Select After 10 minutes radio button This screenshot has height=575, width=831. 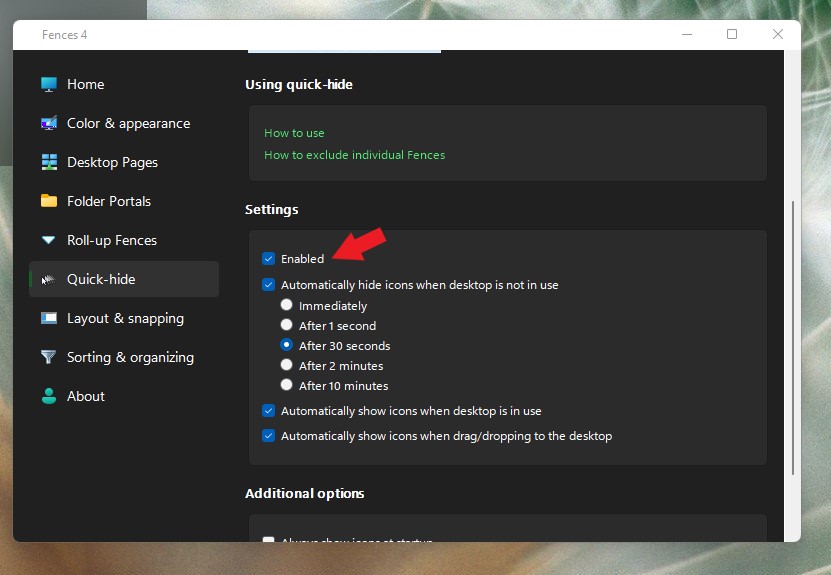pyautogui.click(x=286, y=385)
